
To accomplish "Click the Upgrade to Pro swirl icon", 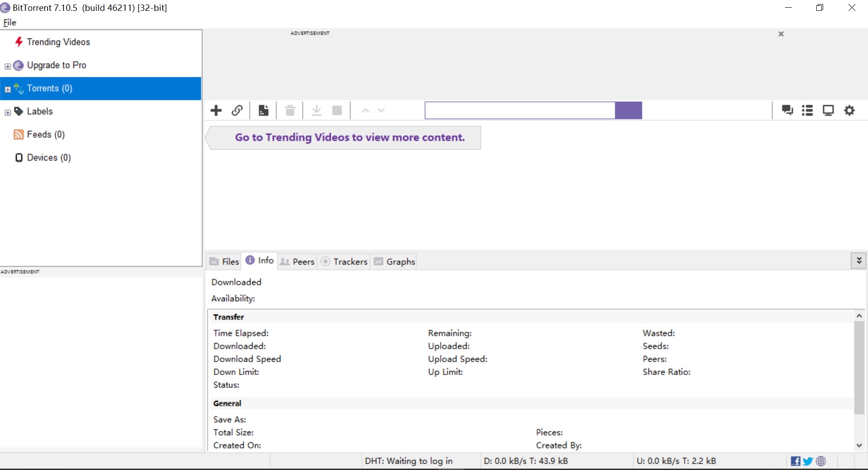I will 18,65.
